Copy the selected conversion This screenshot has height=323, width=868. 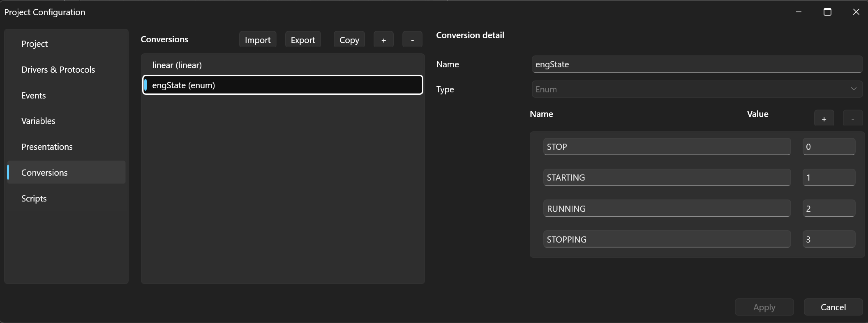coord(349,40)
